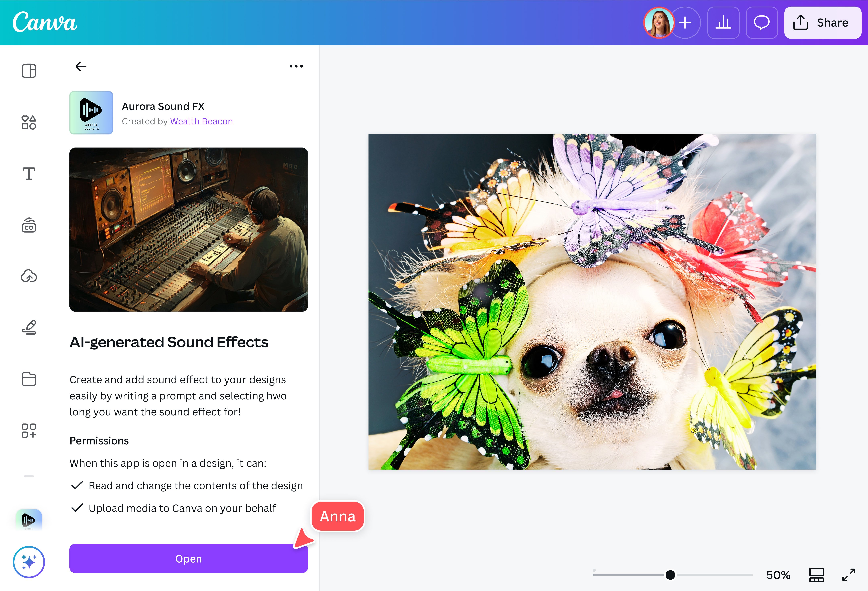This screenshot has width=868, height=591.
Task: Open the Projects panel
Action: [x=29, y=379]
